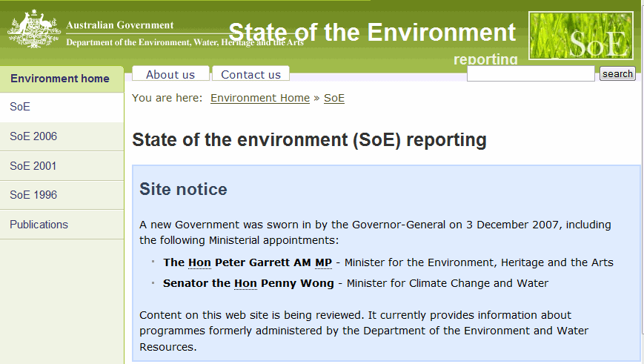Open the Contact us tab
Viewport: 644px width, 364px height.
click(250, 74)
